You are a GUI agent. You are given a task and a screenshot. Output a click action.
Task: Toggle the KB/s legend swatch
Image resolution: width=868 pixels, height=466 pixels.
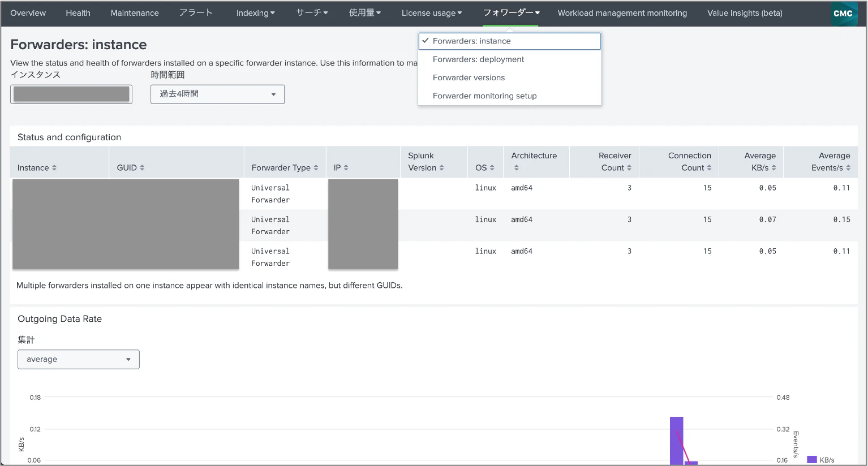coord(812,460)
